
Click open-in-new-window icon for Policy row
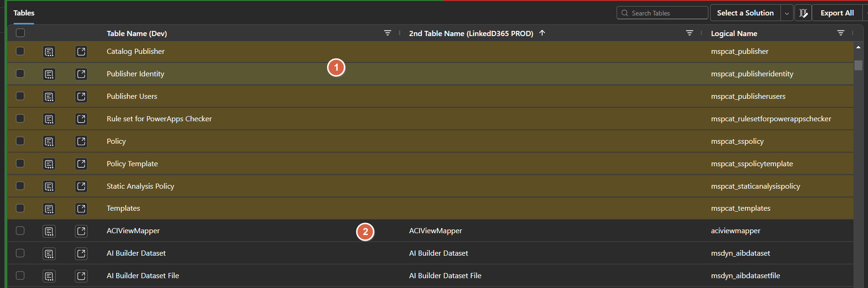click(81, 141)
